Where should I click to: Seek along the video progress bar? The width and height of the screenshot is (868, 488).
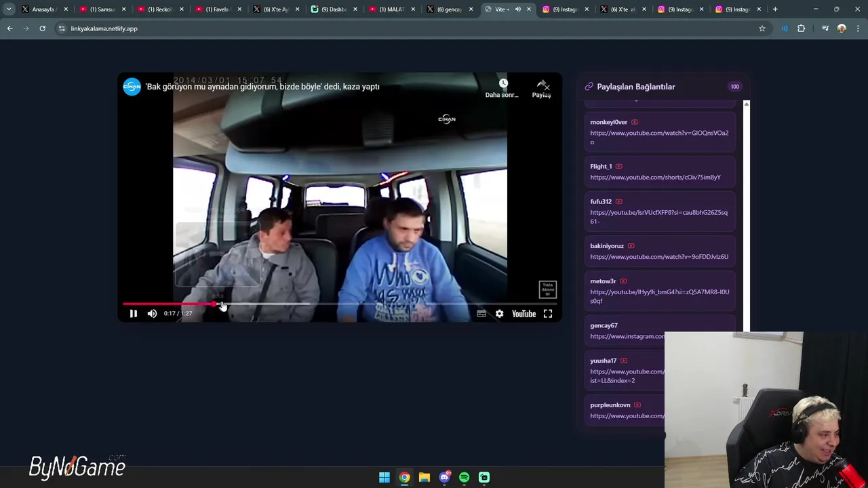pyautogui.click(x=339, y=304)
